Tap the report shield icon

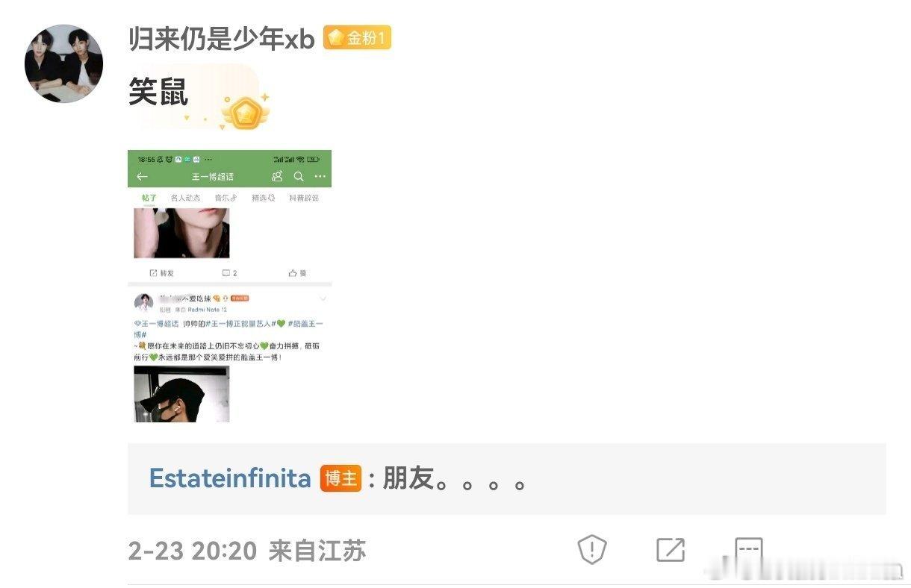coord(592,550)
